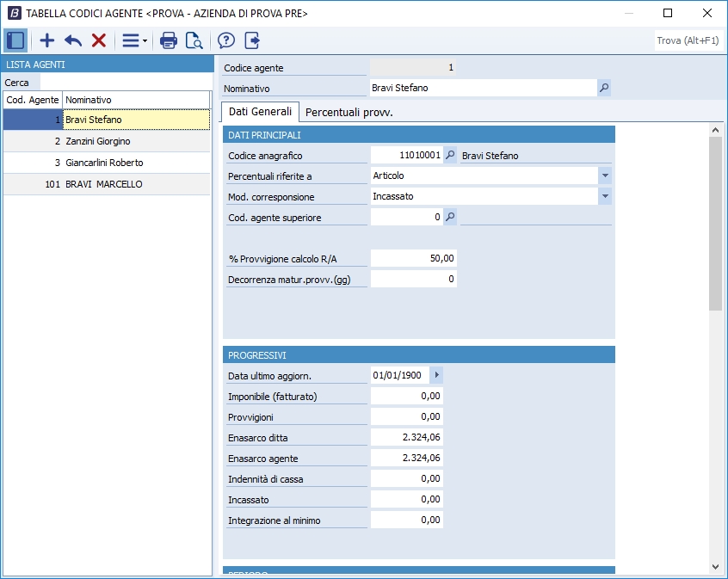Open the Data ultimo aggiorn. date picker arrow
The image size is (728, 579).
pyautogui.click(x=436, y=375)
